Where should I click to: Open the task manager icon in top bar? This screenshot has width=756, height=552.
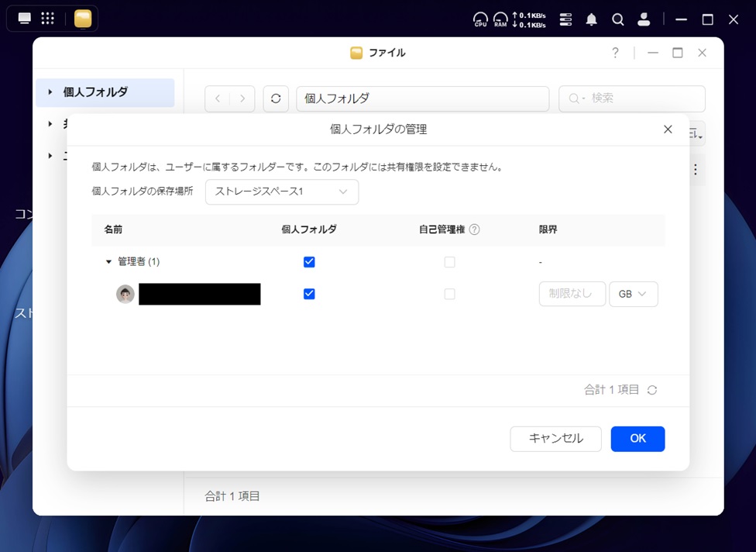[565, 19]
